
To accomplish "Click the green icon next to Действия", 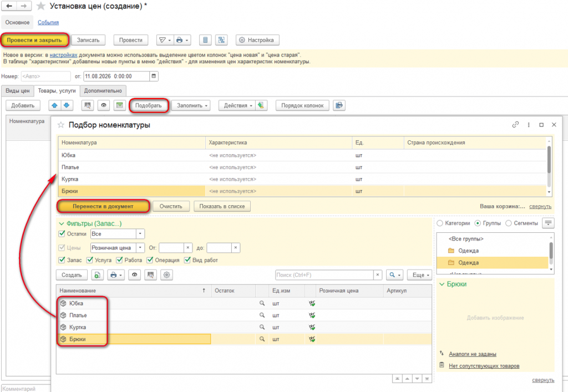I will 261,105.
